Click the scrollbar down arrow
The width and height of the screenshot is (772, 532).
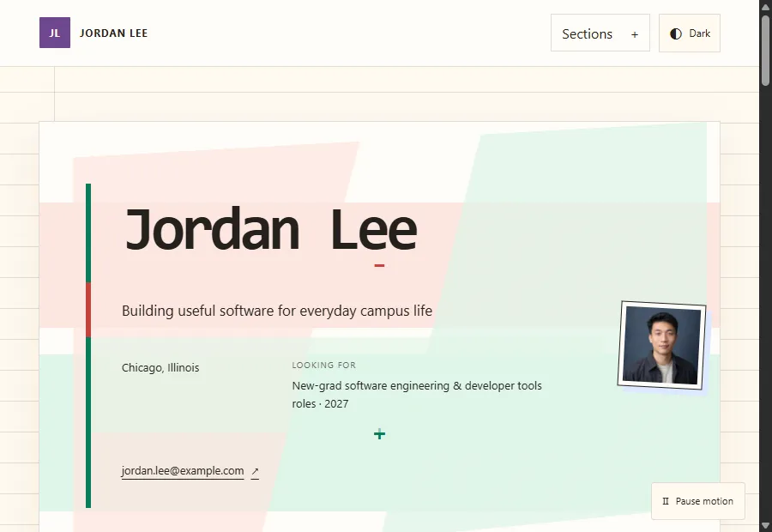766,526
